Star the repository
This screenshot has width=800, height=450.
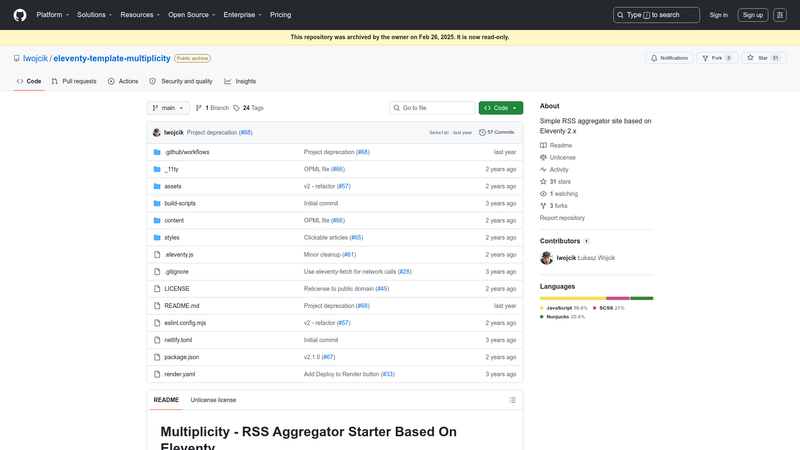coord(764,58)
